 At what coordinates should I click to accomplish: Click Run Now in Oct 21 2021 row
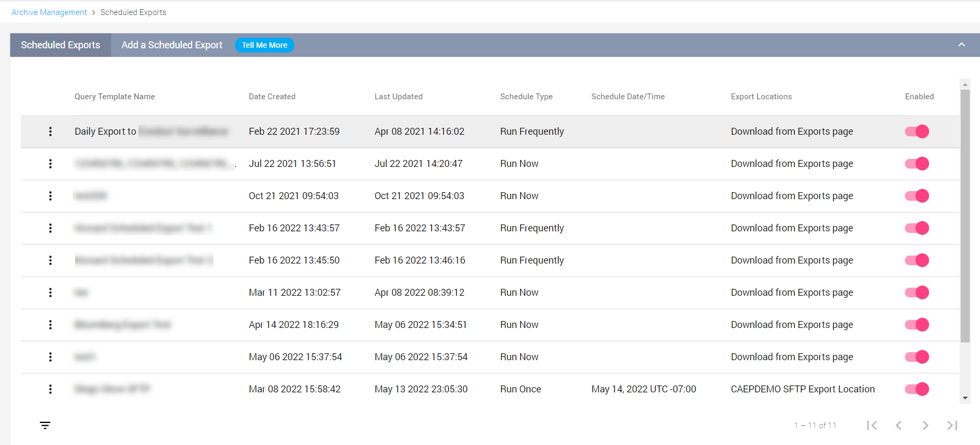tap(520, 196)
